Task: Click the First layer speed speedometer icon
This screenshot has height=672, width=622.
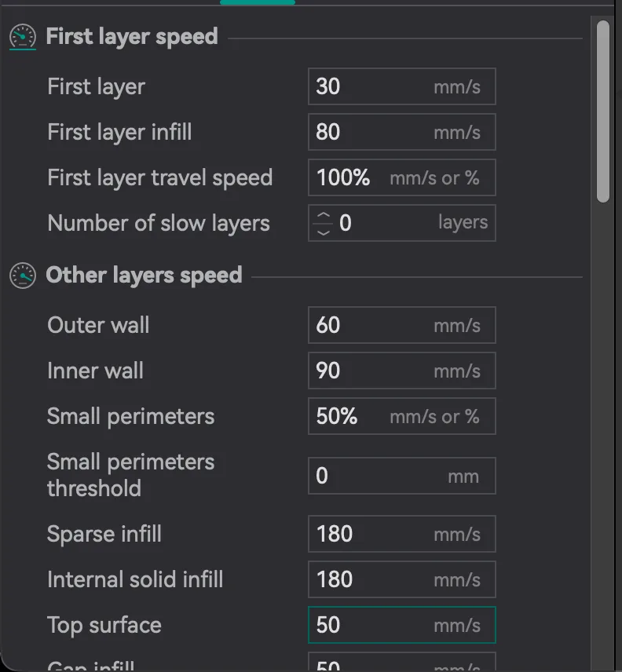Action: [x=23, y=36]
